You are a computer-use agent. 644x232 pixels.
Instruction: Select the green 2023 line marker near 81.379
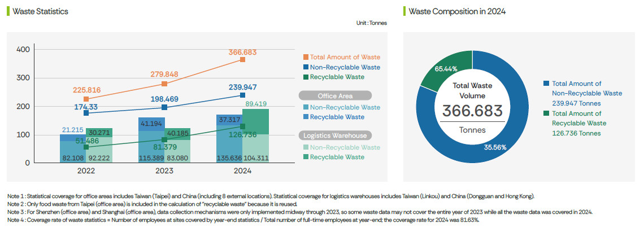pos(164,139)
